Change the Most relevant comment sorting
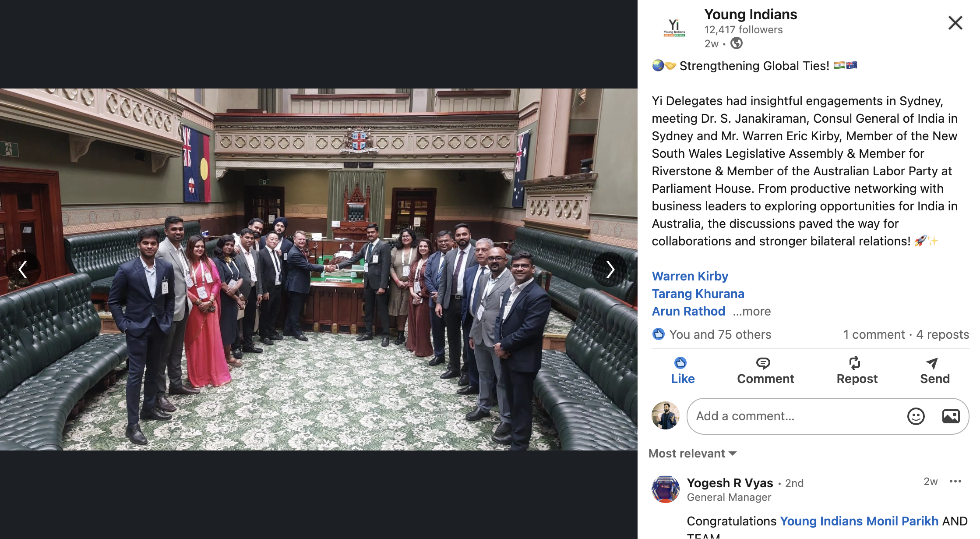The height and width of the screenshot is (539, 980). (692, 454)
